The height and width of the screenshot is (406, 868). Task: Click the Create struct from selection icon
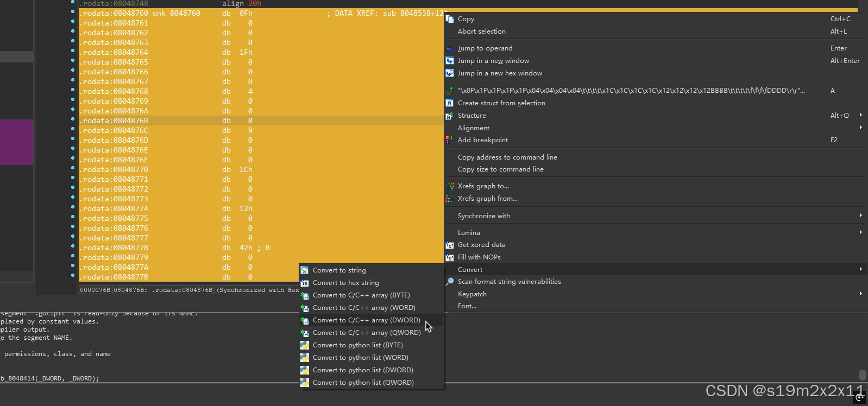[x=450, y=103]
